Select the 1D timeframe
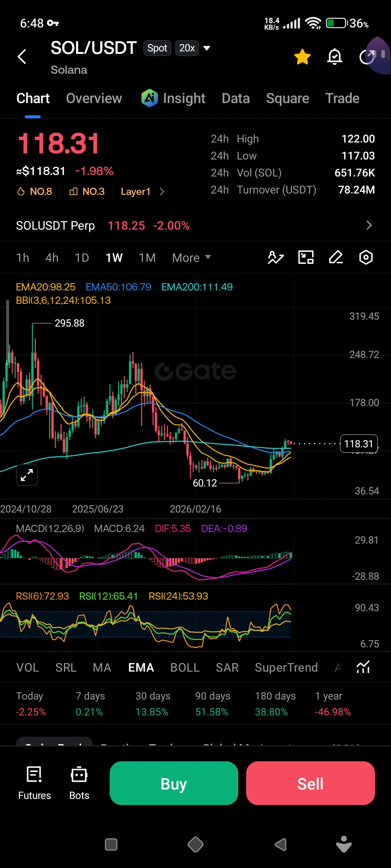 [x=82, y=258]
